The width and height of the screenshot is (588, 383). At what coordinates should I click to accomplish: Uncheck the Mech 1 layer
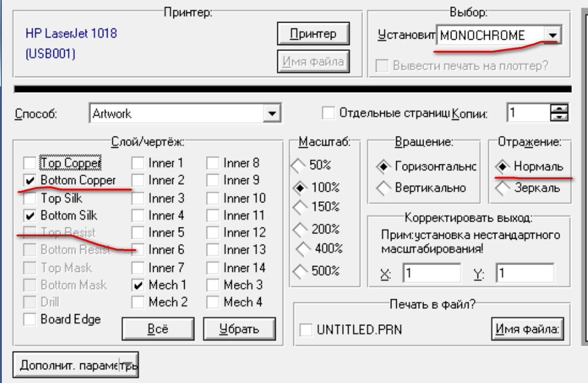pyautogui.click(x=138, y=285)
